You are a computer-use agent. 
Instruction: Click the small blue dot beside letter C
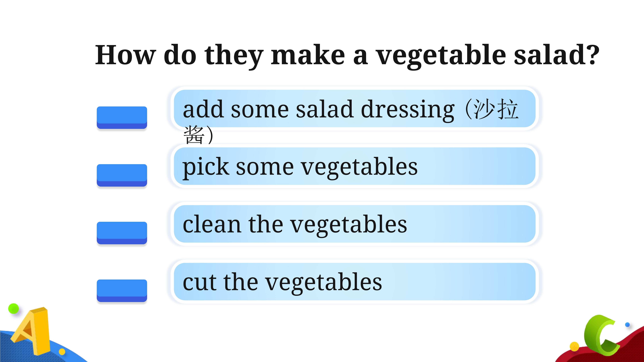pos(627,325)
